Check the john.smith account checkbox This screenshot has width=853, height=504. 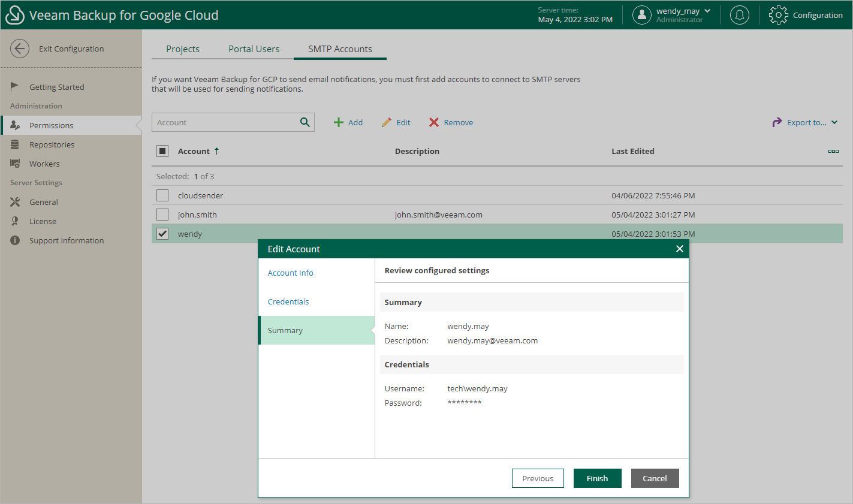[162, 215]
